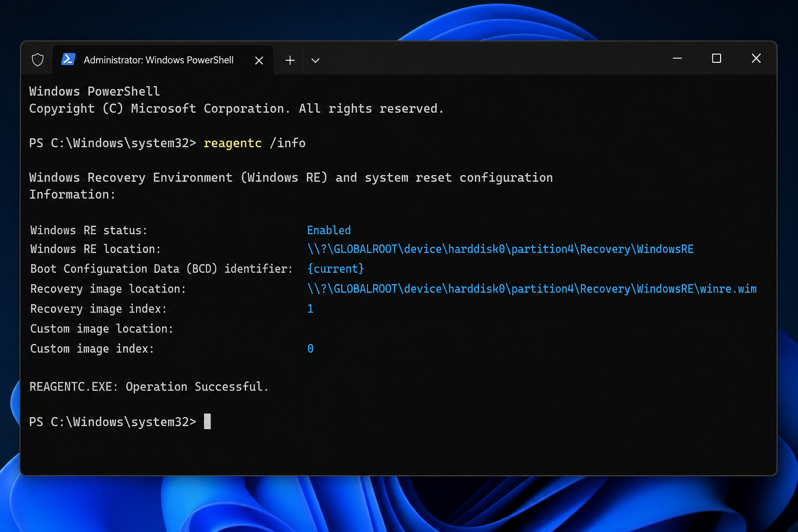This screenshot has height=532, width=798.
Task: Click the 'Windows PowerShell' header line
Action: (x=95, y=91)
